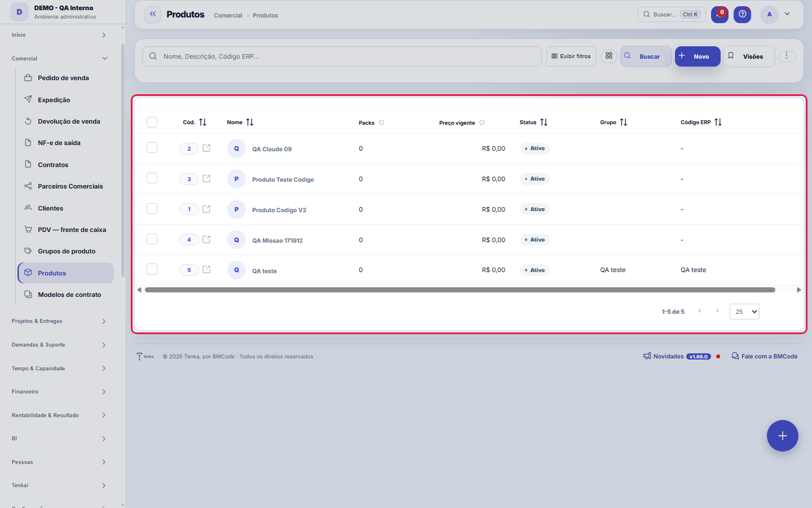The image size is (812, 508).
Task: Open external link icon for QA Claude 09
Action: [x=206, y=148]
